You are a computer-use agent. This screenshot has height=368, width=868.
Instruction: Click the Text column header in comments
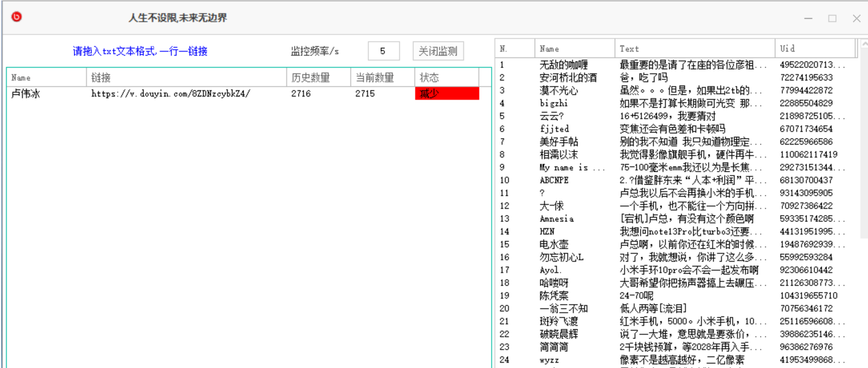[x=694, y=49]
